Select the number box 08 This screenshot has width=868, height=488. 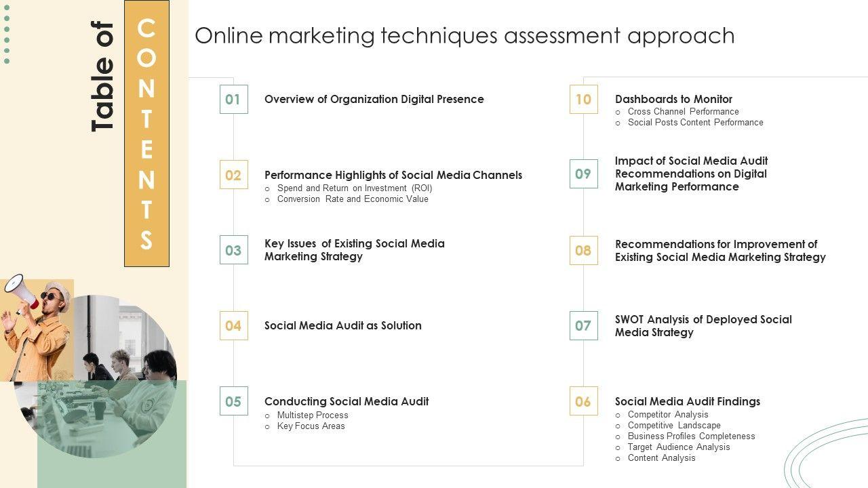pyautogui.click(x=583, y=250)
